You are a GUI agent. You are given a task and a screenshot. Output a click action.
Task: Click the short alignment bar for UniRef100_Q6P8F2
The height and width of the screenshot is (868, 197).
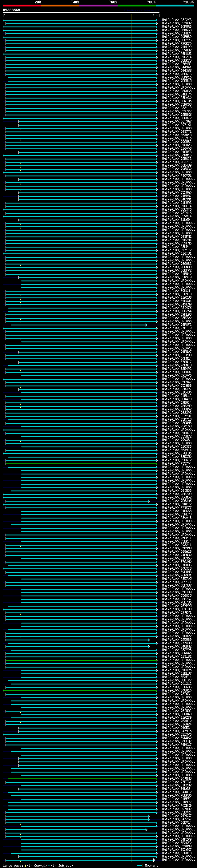point(79,325)
